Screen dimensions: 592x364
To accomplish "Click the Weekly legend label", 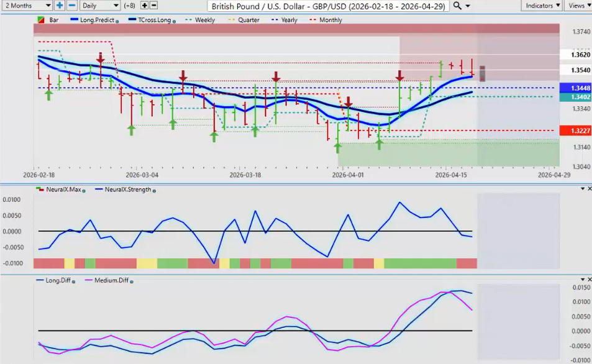I will click(204, 20).
